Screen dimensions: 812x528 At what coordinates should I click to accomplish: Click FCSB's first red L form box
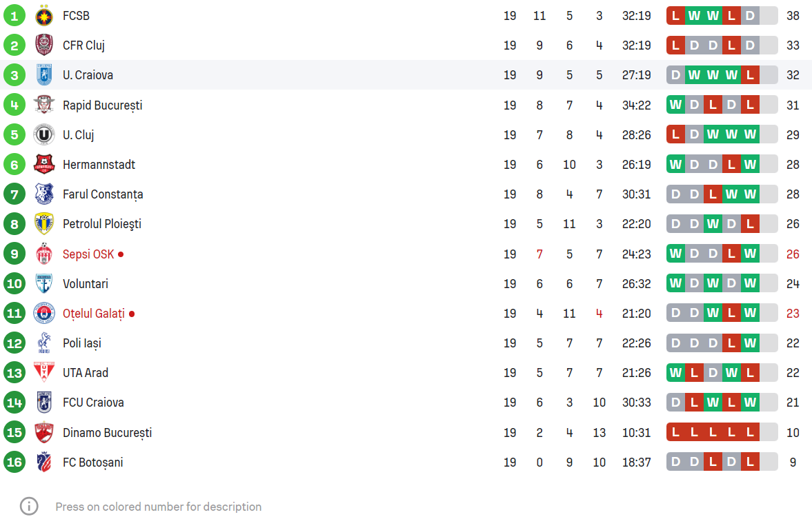point(675,16)
